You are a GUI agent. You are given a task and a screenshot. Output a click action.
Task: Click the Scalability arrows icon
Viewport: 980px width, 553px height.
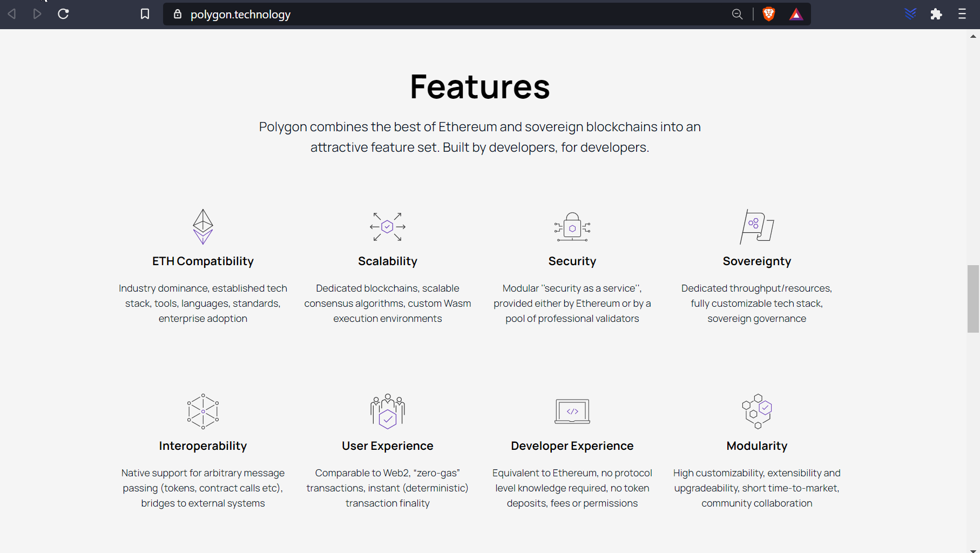[x=388, y=227]
